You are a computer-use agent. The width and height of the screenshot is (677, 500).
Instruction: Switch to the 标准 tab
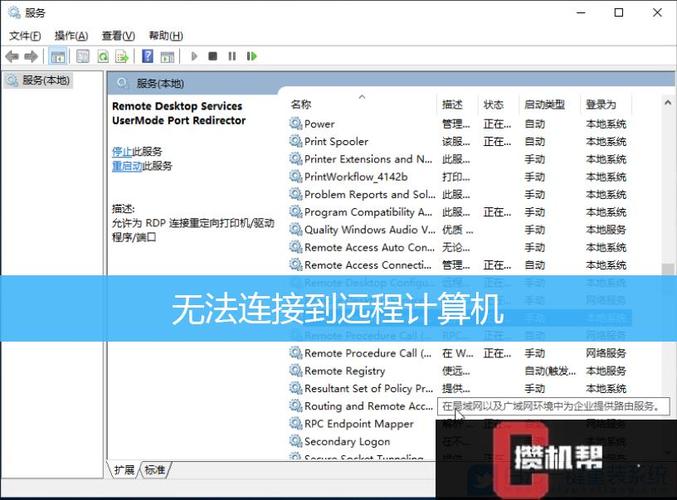[x=155, y=470]
